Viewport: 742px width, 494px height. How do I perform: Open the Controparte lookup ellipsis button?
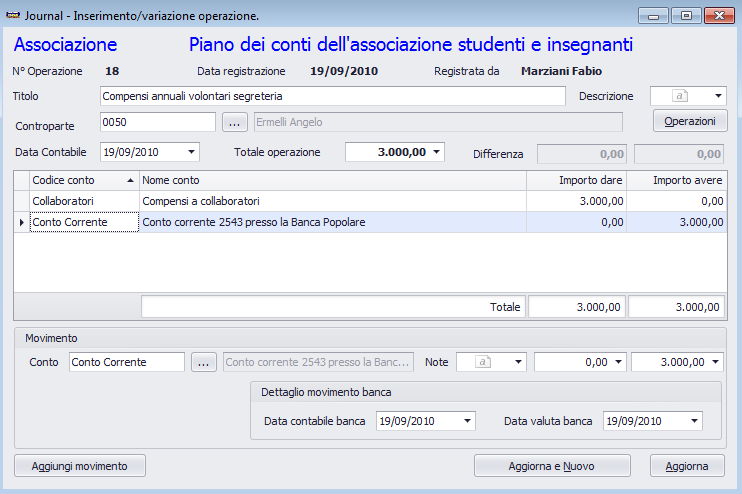[x=235, y=122]
